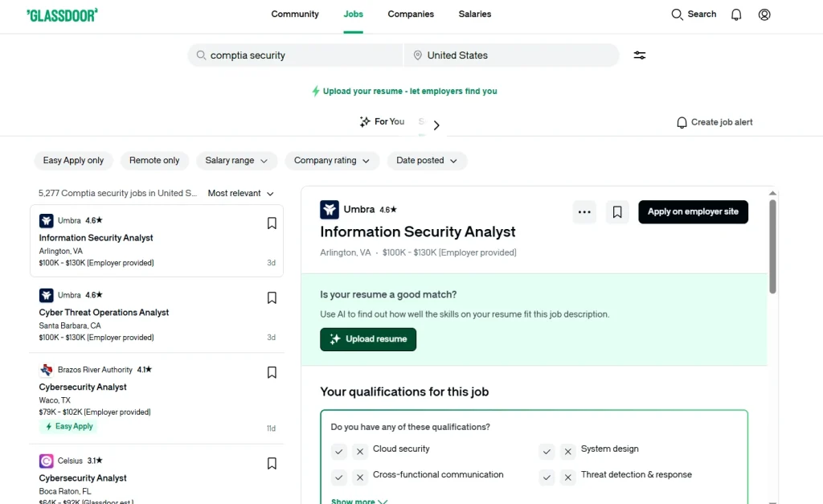The height and width of the screenshot is (504, 823).
Task: Bookmark the Celsius Cybersecurity Analyst job
Action: (x=272, y=463)
